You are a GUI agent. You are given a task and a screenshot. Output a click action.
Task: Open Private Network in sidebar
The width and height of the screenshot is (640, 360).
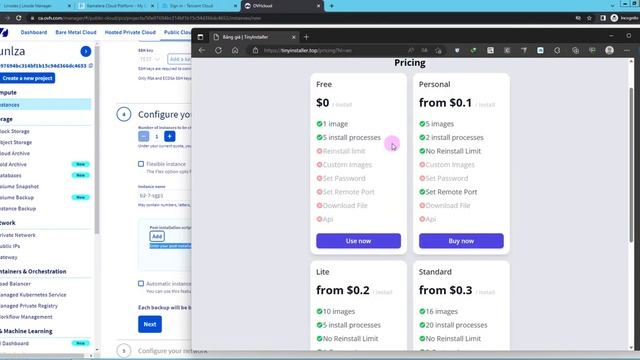18,235
